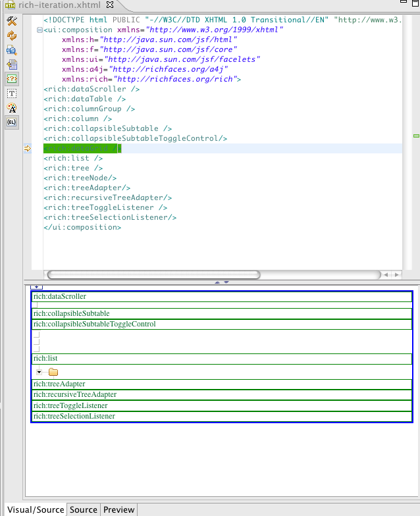Open Page Design Options icon in sidebar

pyautogui.click(x=12, y=50)
